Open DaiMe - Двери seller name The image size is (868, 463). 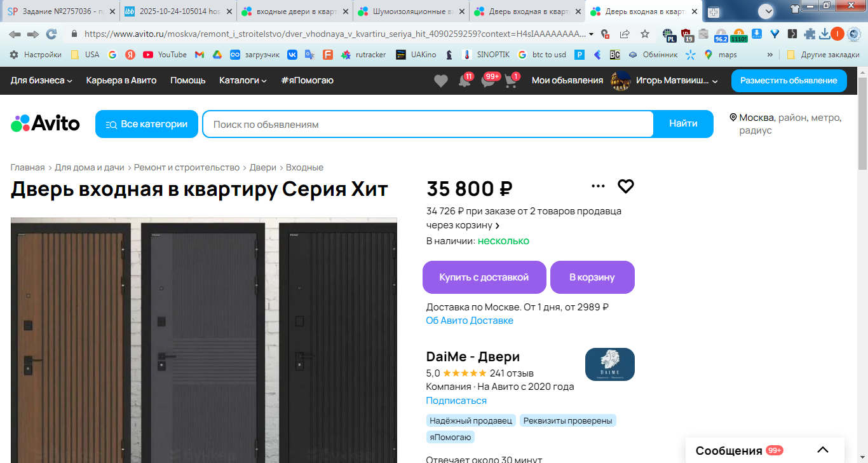point(473,357)
